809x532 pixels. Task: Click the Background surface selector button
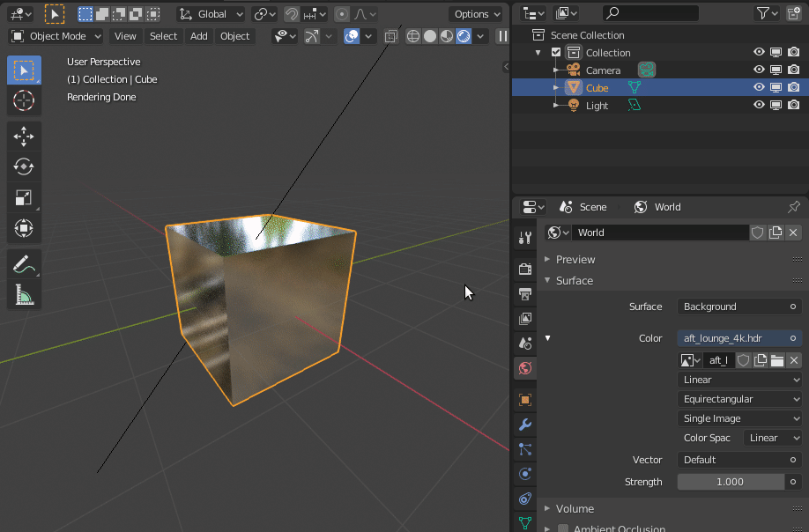tap(738, 307)
